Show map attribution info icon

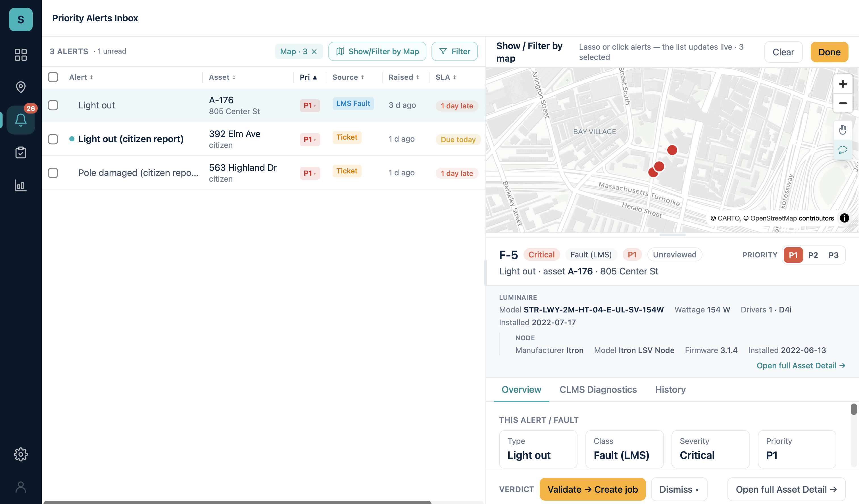pos(844,218)
